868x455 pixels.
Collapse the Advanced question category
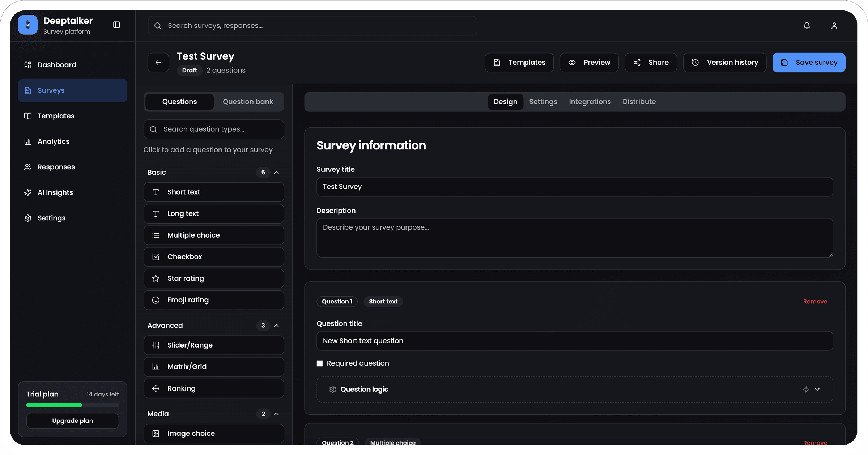click(276, 326)
